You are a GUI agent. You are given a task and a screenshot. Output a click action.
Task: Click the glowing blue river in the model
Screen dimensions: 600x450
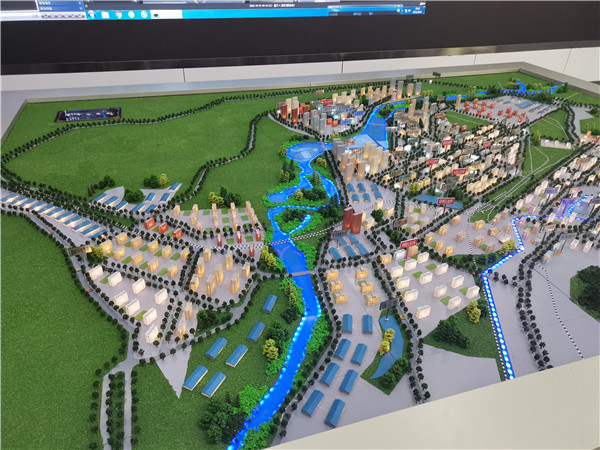[298, 300]
